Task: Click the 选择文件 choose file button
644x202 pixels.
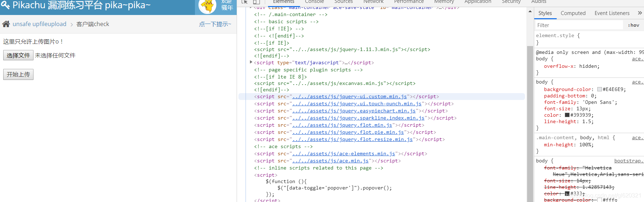Action: coord(18,55)
